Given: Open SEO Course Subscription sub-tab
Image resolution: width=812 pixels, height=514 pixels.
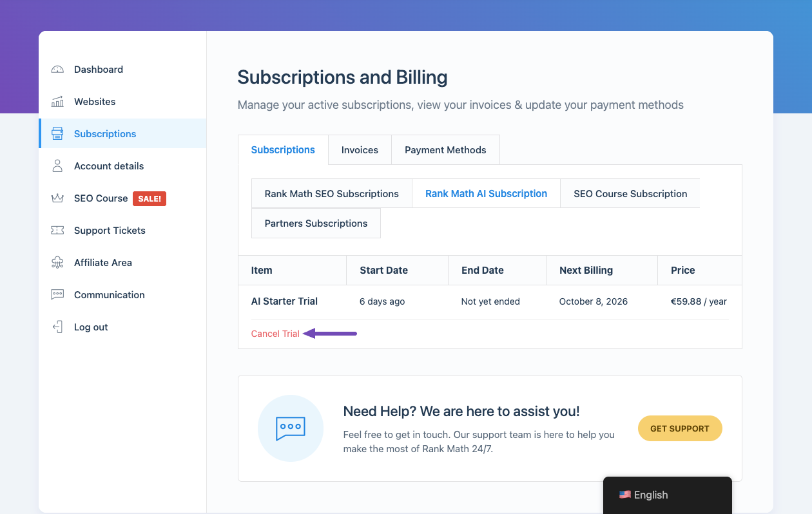Looking at the screenshot, I should click(630, 193).
